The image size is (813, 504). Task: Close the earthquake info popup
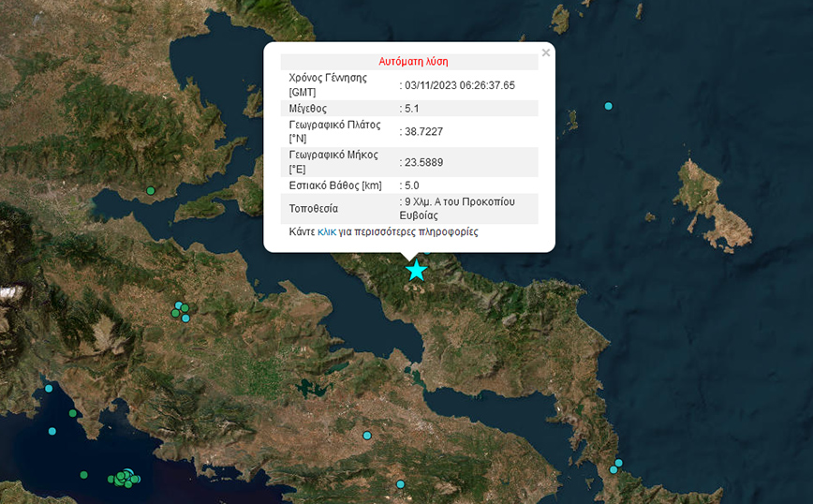[x=545, y=52]
